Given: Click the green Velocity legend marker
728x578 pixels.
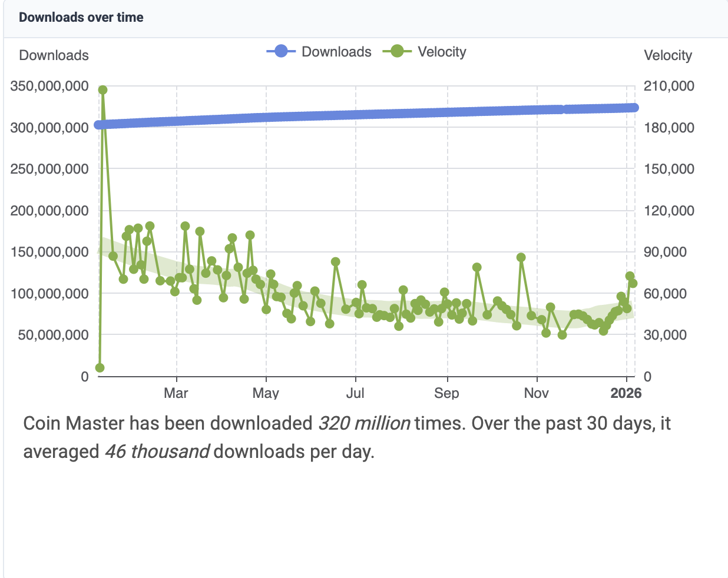Looking at the screenshot, I should [x=397, y=52].
